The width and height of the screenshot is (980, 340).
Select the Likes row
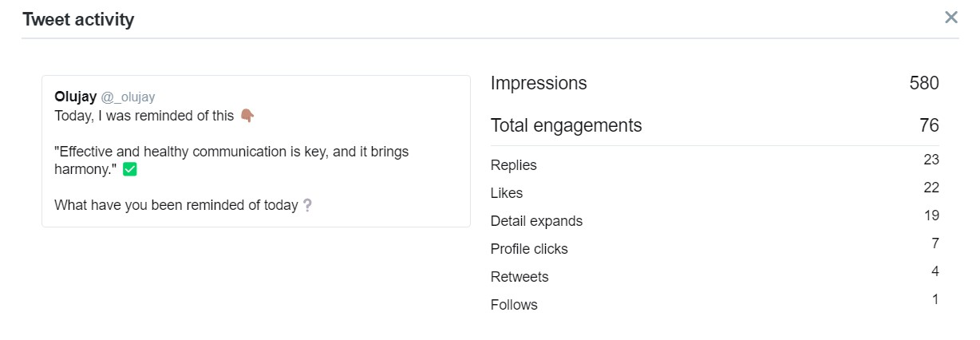[715, 192]
